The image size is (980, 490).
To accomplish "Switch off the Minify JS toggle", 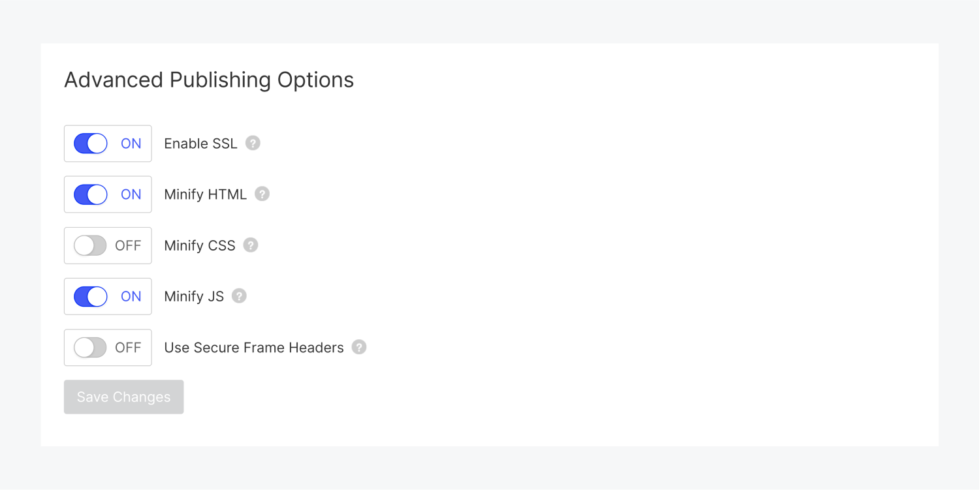I will (x=91, y=296).
